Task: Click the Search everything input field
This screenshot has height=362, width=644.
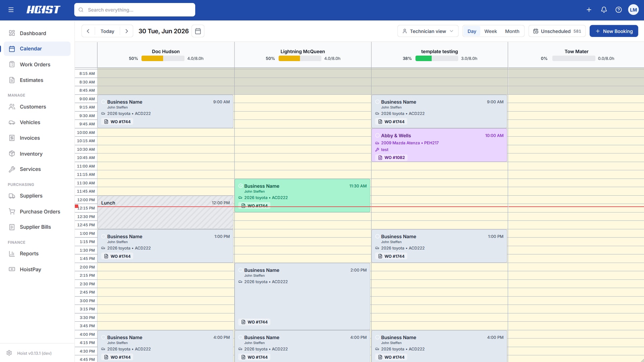Action: (135, 10)
